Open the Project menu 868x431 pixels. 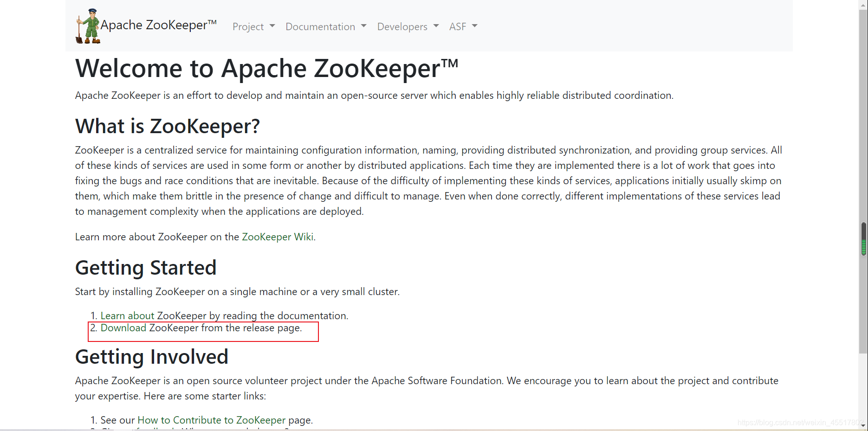[x=253, y=26]
